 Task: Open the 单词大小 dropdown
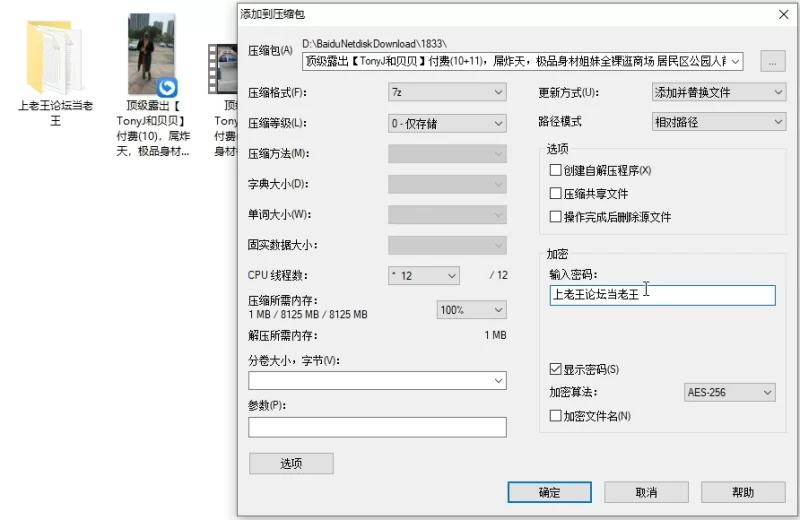coord(447,215)
